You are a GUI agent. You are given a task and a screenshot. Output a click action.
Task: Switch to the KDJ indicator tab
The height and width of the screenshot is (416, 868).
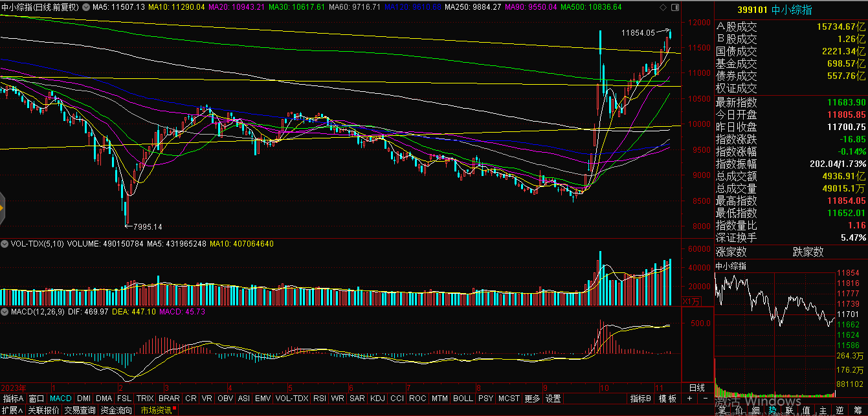click(x=377, y=398)
